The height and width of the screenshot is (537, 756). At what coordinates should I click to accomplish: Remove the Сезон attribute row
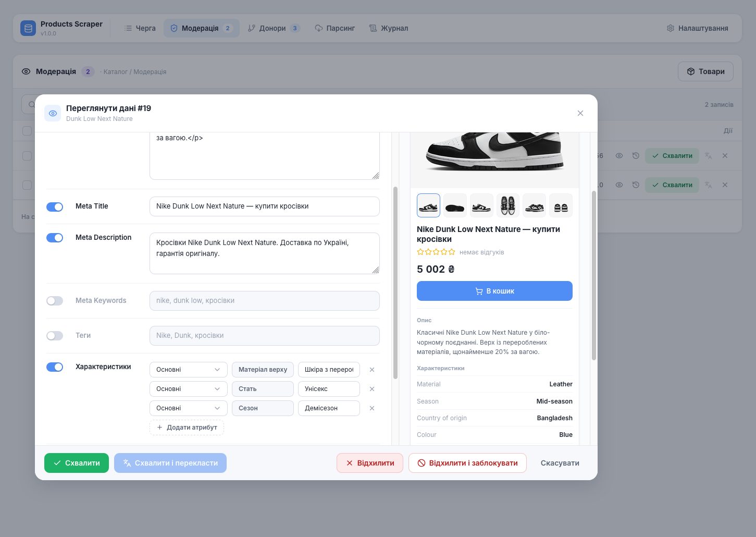(372, 408)
